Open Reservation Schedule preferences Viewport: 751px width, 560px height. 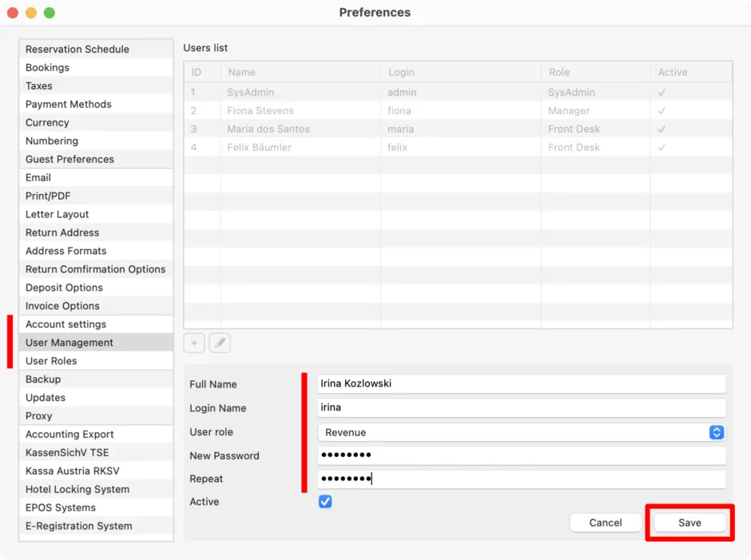click(96, 50)
